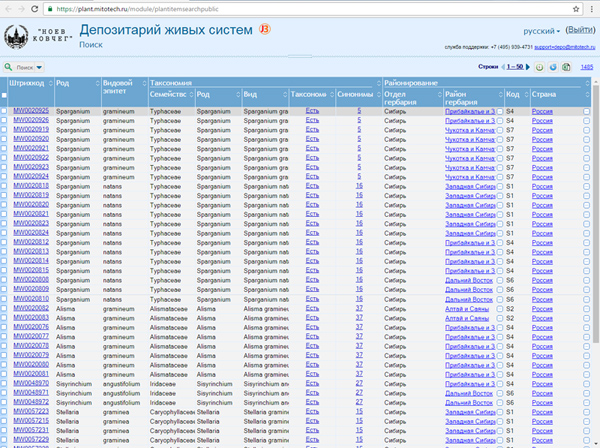Viewport: 600px width, 448px height.
Task: Bookmark page with browser star icon
Action: (x=574, y=7)
